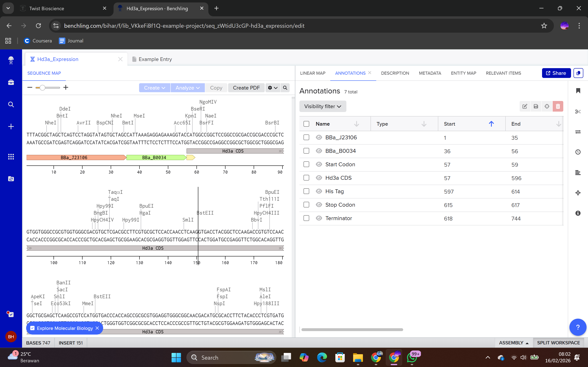Toggle visibility eye for Hd3a CDS

coord(319,178)
